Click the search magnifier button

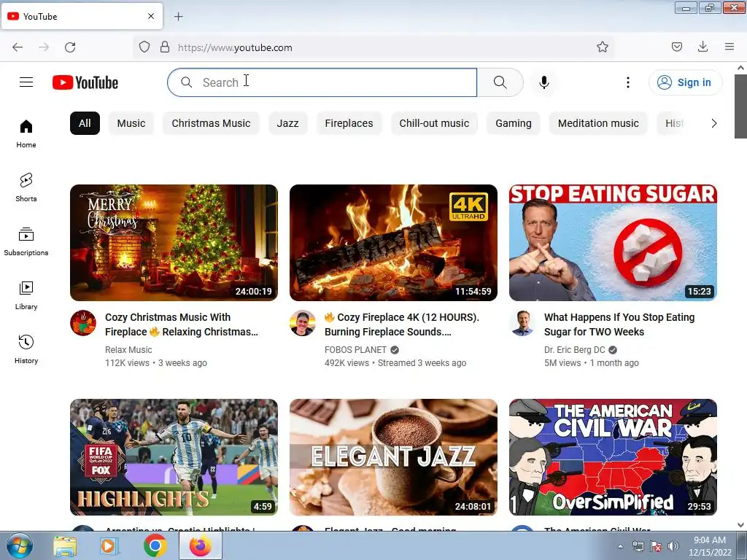tap(500, 82)
